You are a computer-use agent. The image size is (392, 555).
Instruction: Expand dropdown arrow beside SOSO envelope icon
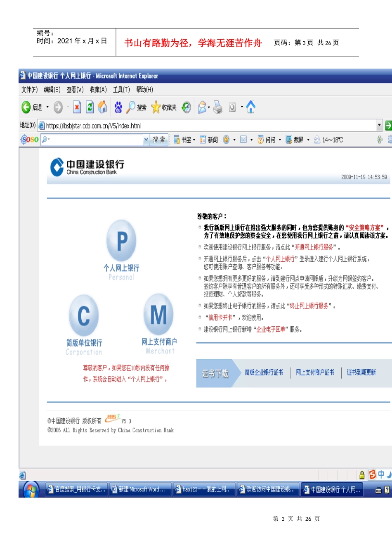(x=252, y=140)
